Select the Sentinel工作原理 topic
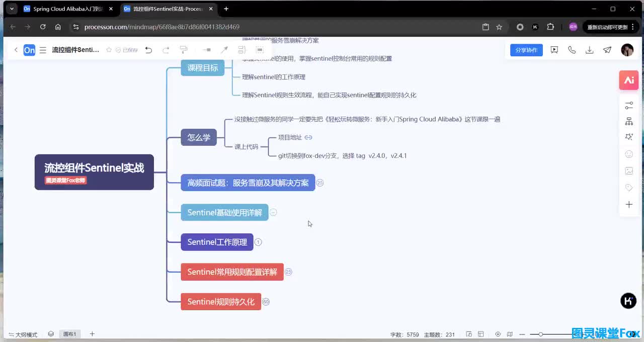The width and height of the screenshot is (644, 342). click(217, 242)
